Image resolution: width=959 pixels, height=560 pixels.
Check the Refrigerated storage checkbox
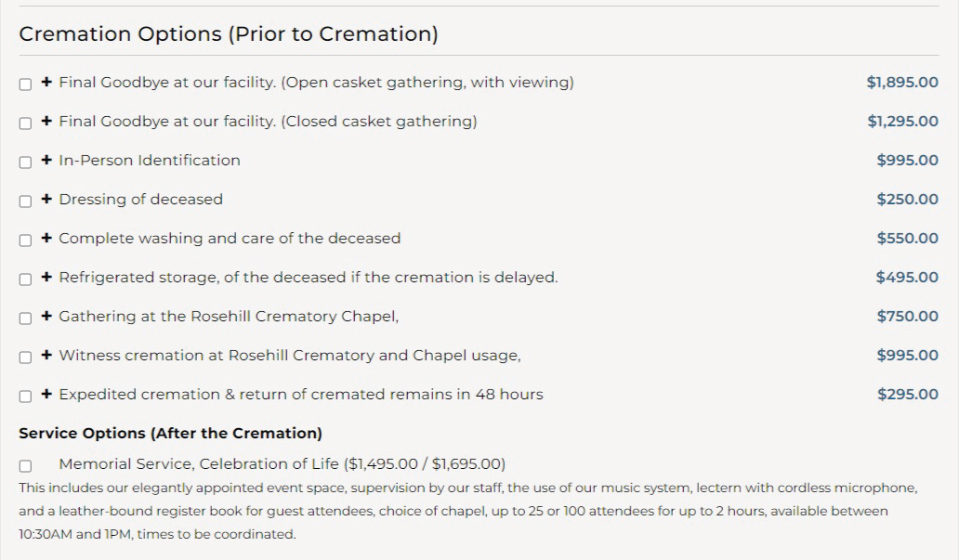tap(26, 279)
